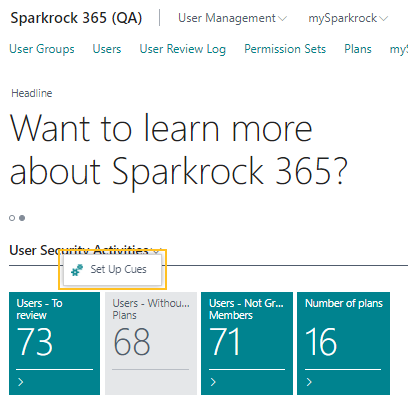Open arrow on Users - Not Group Members tile
408x407 pixels.
(x=213, y=382)
